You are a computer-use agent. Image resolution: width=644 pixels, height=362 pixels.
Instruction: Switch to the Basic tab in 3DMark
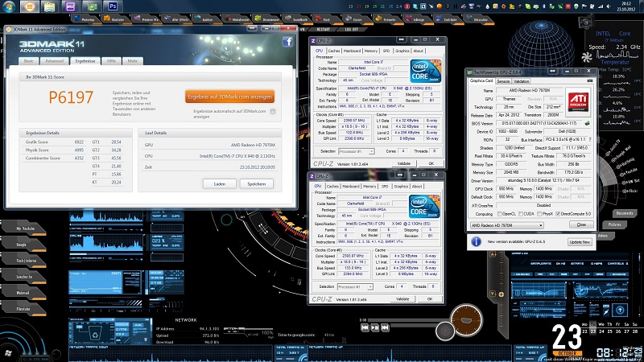click(29, 61)
